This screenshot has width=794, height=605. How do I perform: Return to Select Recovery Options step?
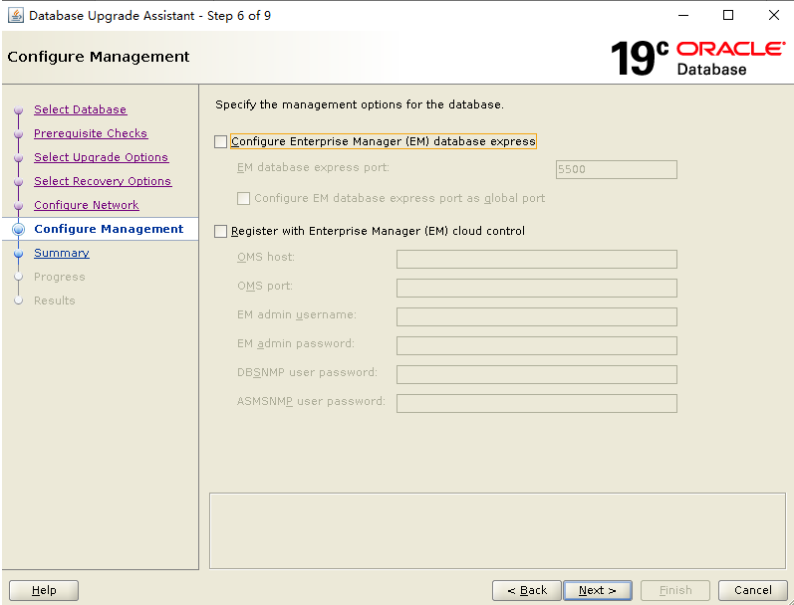[103, 181]
